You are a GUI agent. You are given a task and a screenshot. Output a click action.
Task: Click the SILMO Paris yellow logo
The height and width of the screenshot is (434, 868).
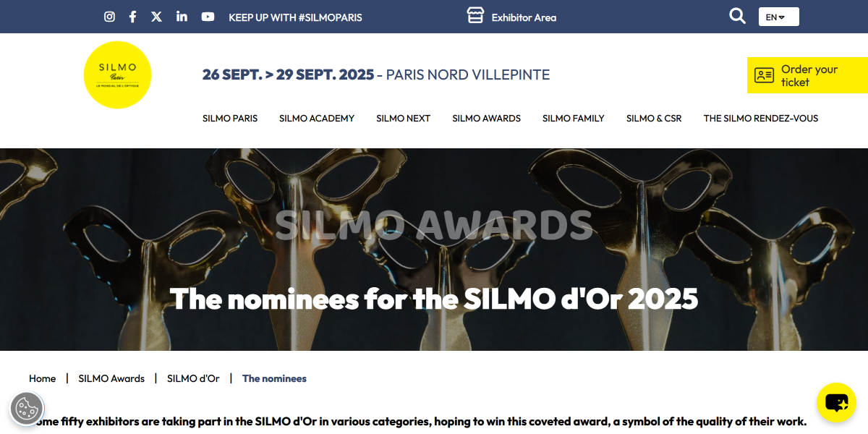pos(117,75)
